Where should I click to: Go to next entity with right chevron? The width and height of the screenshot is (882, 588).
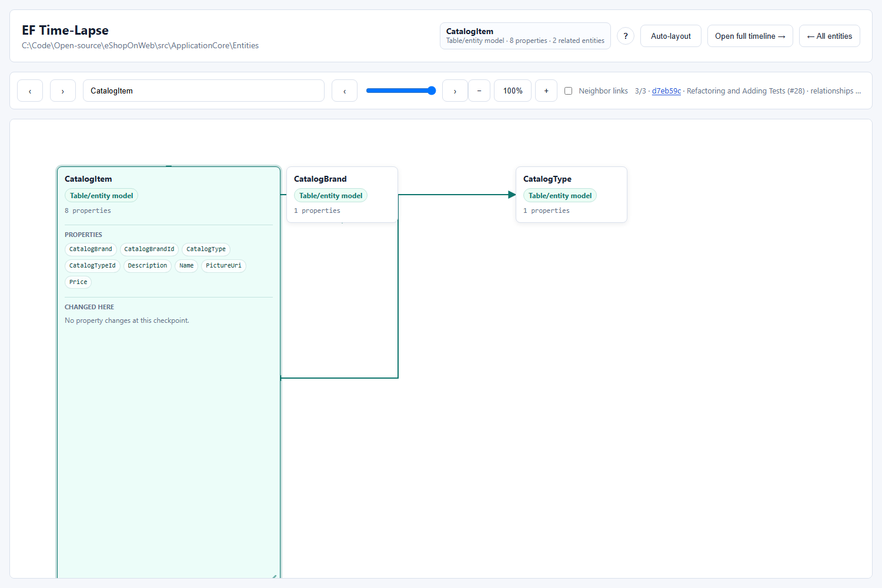tap(63, 91)
